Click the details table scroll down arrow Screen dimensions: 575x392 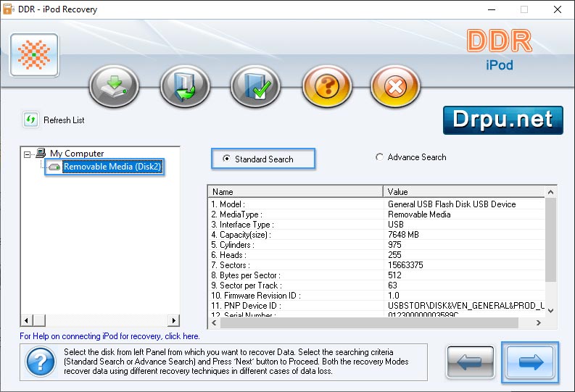(x=550, y=311)
